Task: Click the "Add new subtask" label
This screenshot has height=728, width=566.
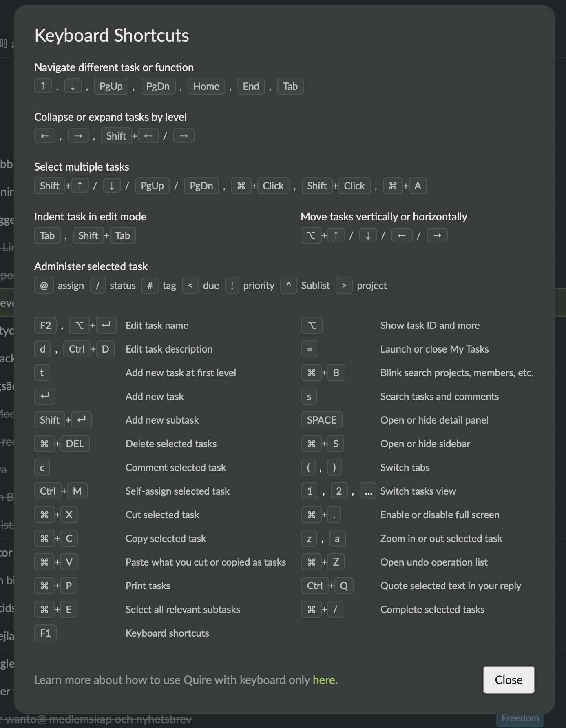Action: pyautogui.click(x=162, y=420)
